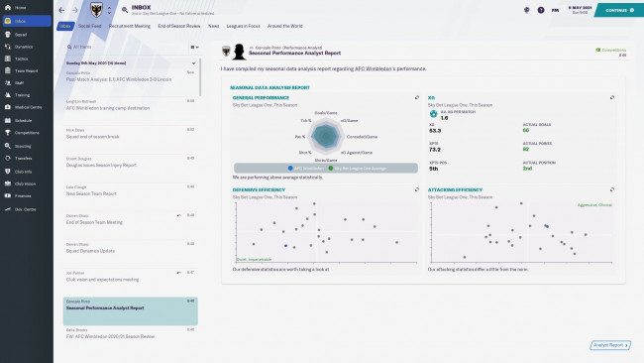Open the Analyst Report button
Image resolution: width=644 pixels, height=363 pixels.
[610, 345]
